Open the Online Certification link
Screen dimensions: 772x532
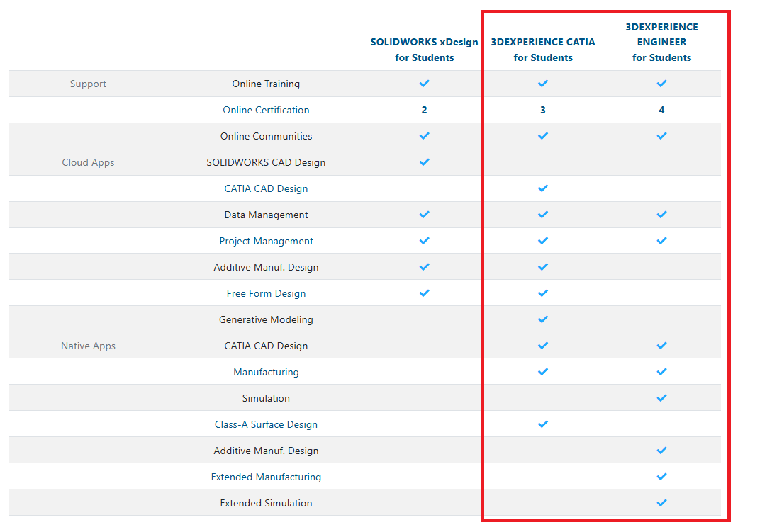266,110
